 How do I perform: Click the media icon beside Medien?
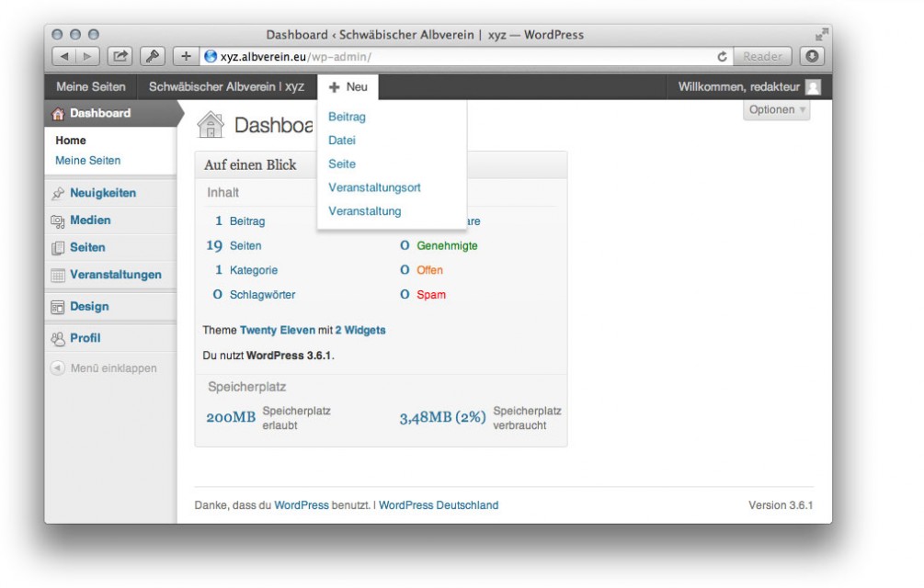[58, 220]
